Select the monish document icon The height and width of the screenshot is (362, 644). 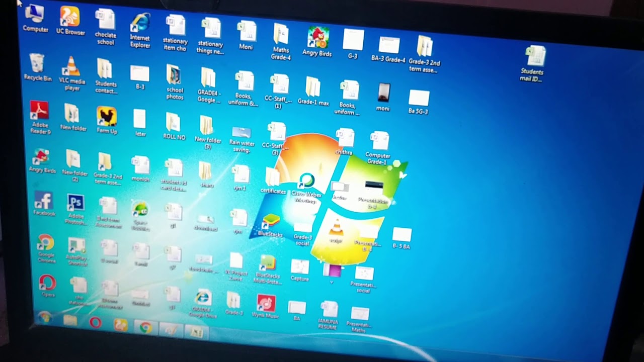(x=140, y=168)
